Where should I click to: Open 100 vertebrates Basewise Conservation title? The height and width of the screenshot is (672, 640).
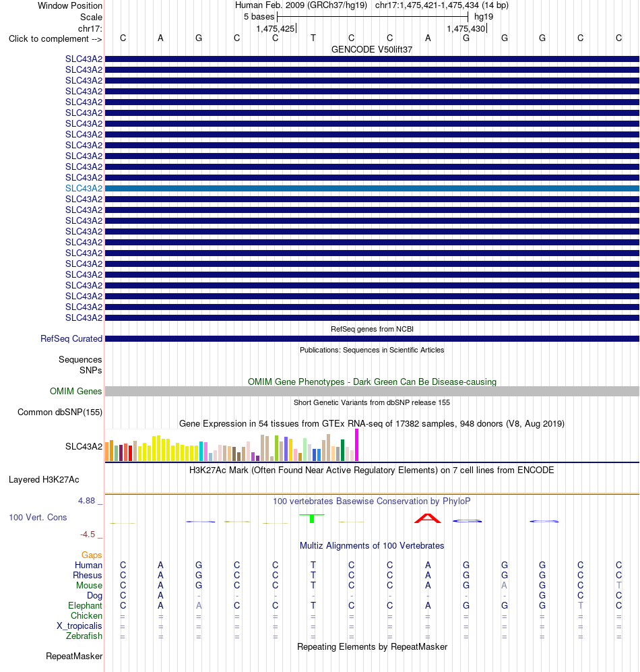coord(372,501)
